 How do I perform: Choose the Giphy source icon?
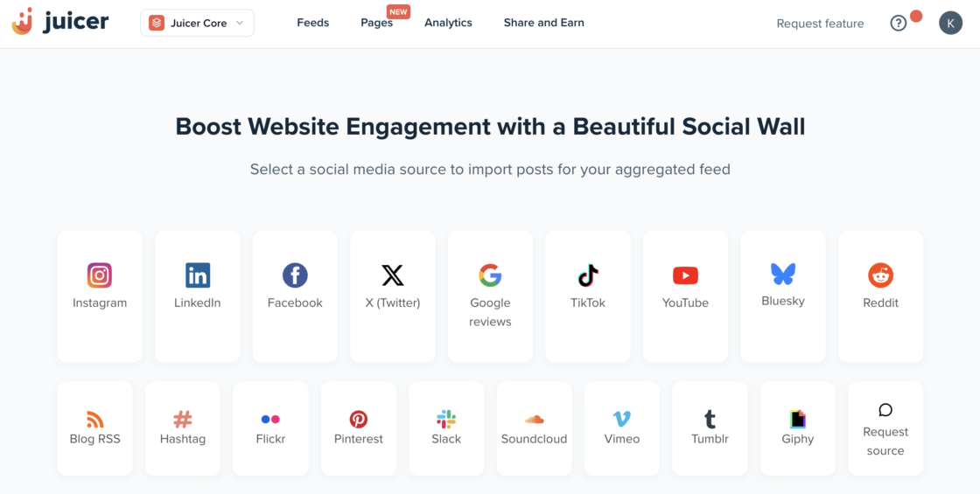pyautogui.click(x=797, y=419)
